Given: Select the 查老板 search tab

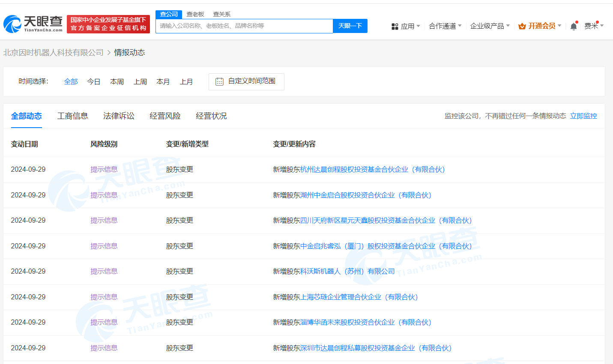Looking at the screenshot, I should point(195,14).
